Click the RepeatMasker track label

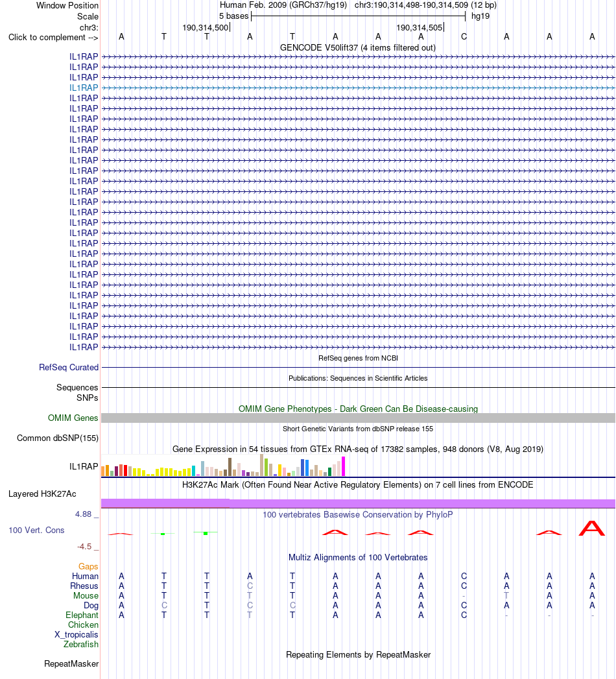coord(71,664)
